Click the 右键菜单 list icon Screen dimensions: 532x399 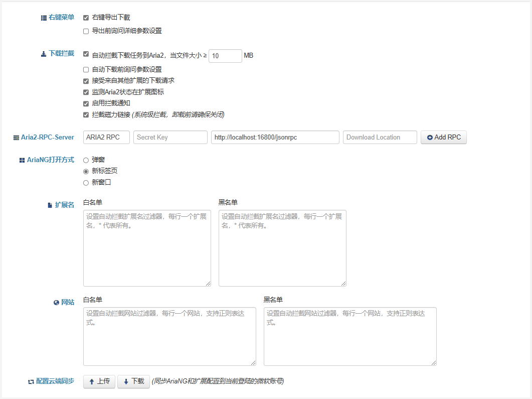(x=44, y=18)
